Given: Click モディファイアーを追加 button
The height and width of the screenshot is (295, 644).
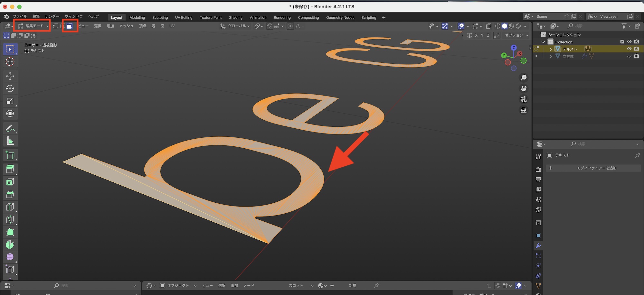Looking at the screenshot, I should (x=596, y=168).
